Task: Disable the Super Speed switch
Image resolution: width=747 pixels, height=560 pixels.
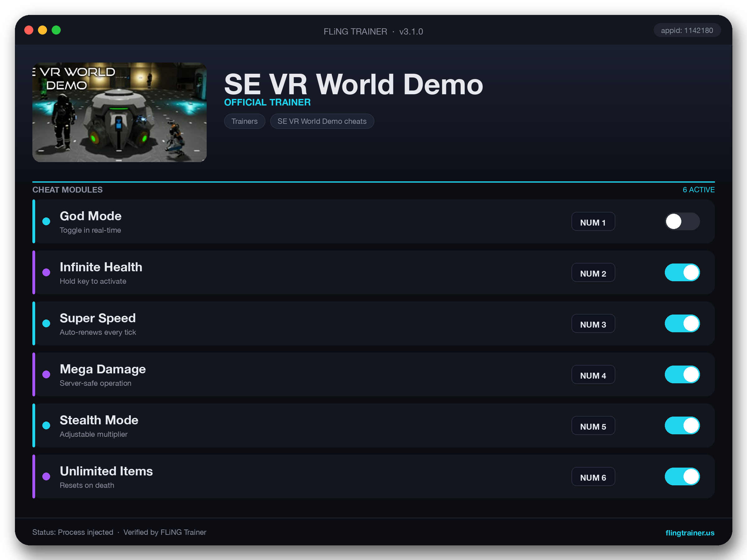Action: click(682, 323)
